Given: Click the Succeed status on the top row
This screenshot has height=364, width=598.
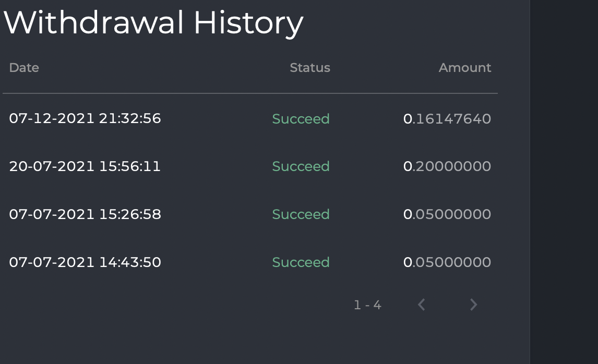Looking at the screenshot, I should (301, 118).
